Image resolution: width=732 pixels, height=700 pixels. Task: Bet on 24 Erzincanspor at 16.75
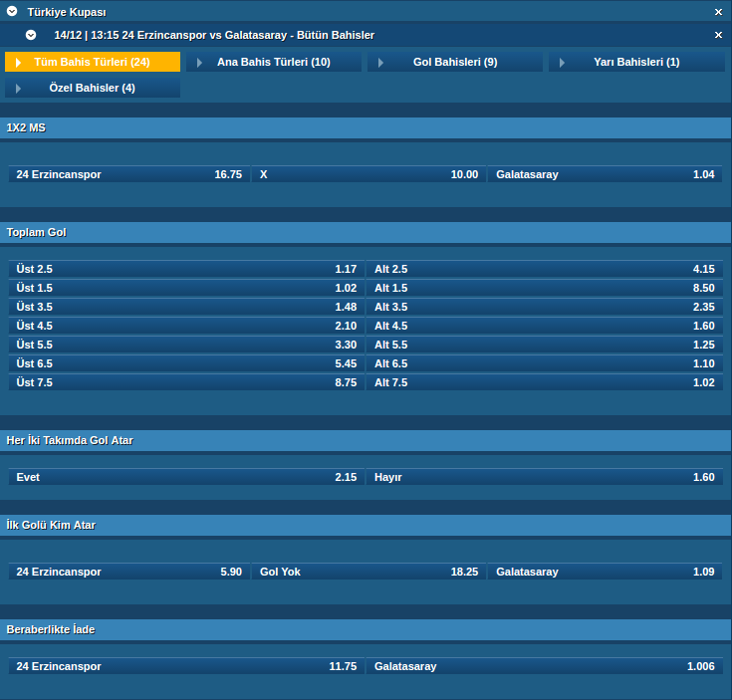pyautogui.click(x=129, y=174)
